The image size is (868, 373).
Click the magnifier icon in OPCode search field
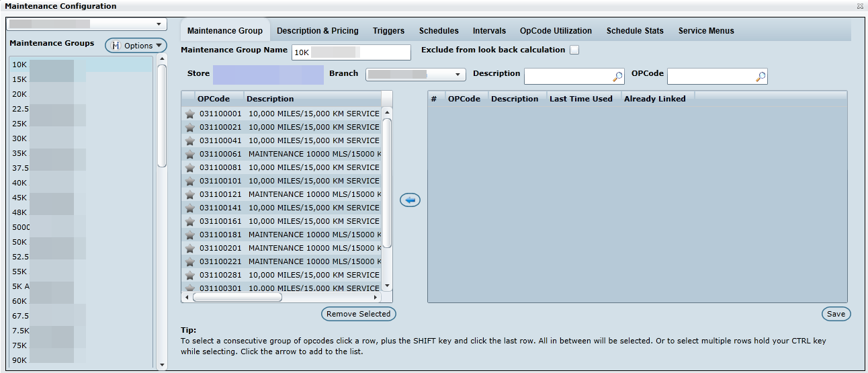pos(761,77)
